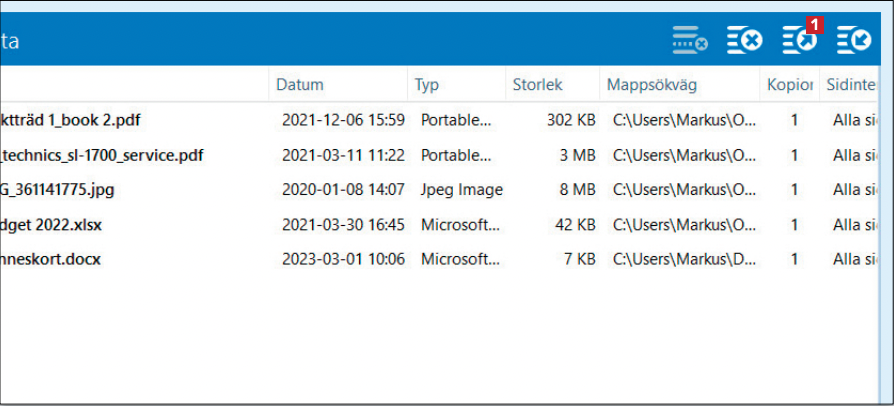Select the .docx document row
The width and height of the screenshot is (894, 406).
[51, 260]
